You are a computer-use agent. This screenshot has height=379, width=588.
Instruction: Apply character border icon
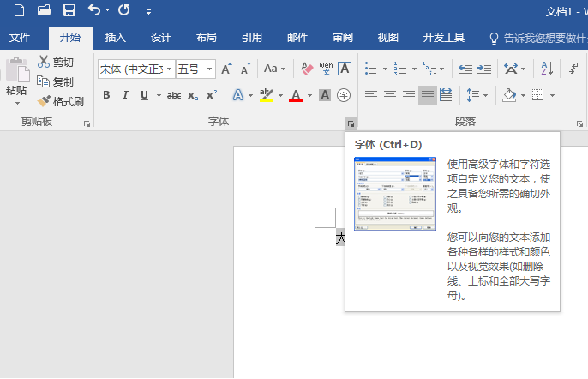tap(345, 69)
